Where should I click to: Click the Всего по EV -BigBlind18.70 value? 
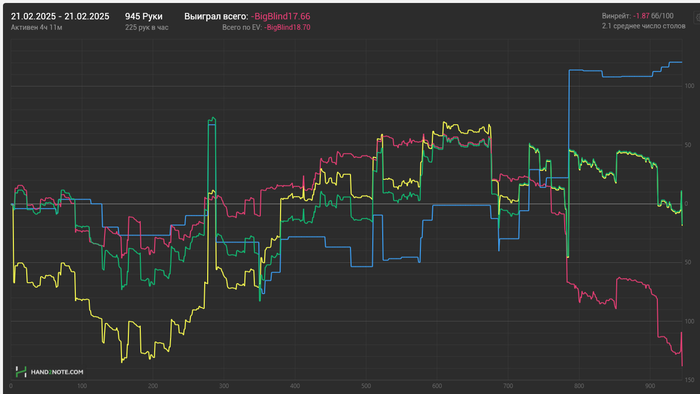point(287,27)
